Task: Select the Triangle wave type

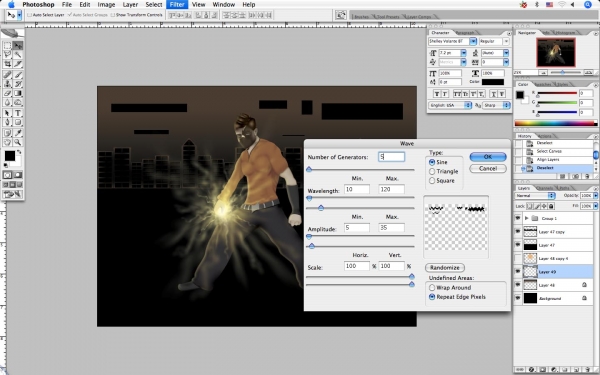Action: click(432, 171)
